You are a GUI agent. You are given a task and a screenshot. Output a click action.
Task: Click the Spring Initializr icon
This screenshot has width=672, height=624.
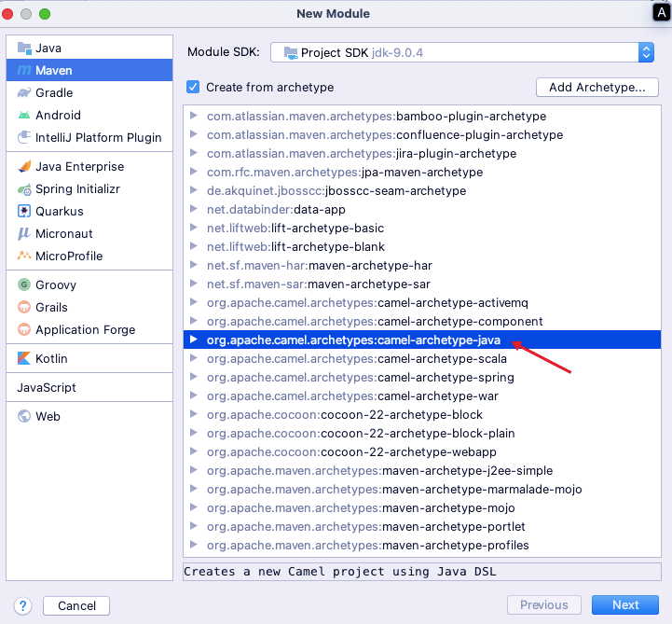[x=24, y=188]
